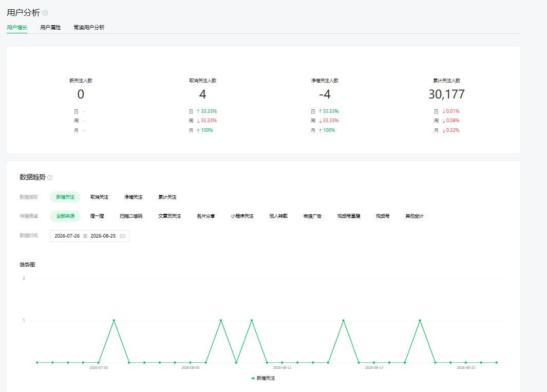
Task: Click help icon next to 数据趋势
Action: pyautogui.click(x=50, y=178)
